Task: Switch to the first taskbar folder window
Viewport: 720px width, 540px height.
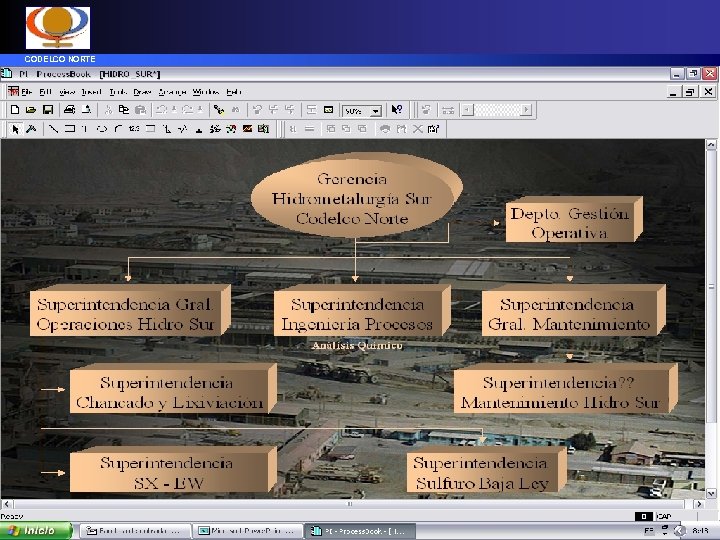Action: coord(136,531)
